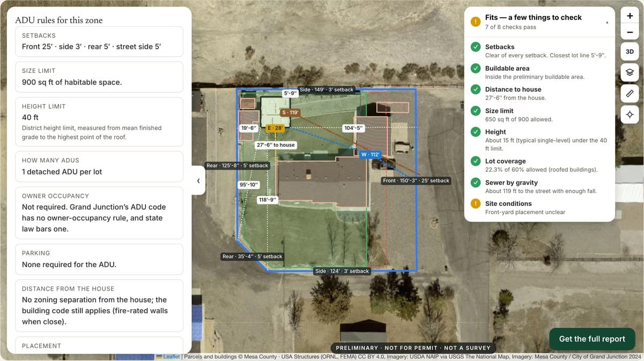
Task: Zoom out the map with minus button
Action: coord(630,32)
